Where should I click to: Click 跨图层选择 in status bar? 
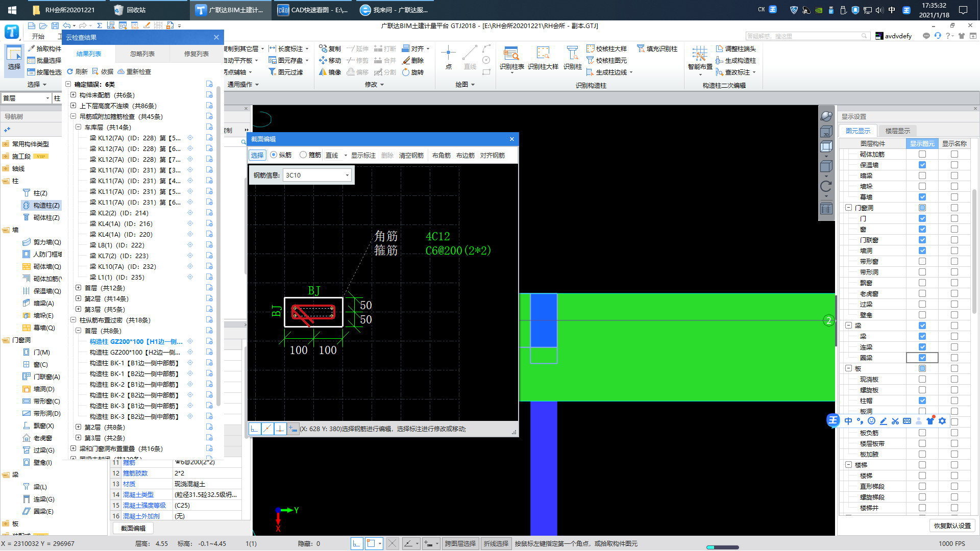pyautogui.click(x=460, y=543)
